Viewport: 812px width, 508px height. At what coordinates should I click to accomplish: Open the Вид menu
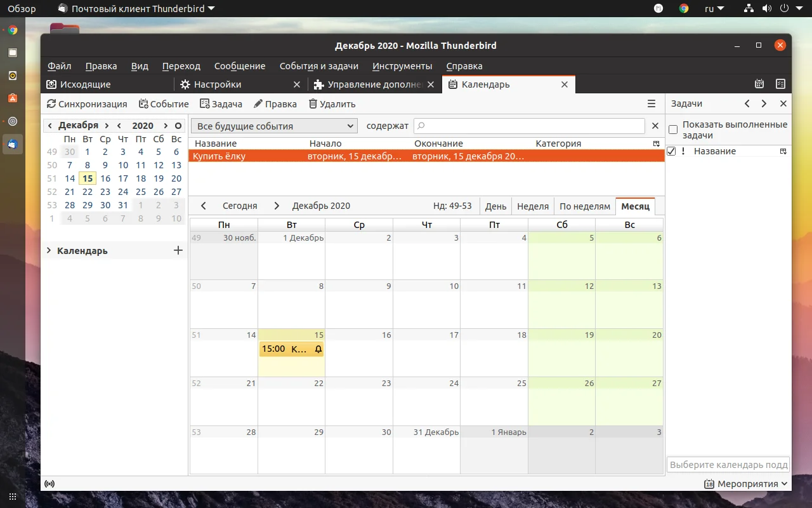[140, 66]
